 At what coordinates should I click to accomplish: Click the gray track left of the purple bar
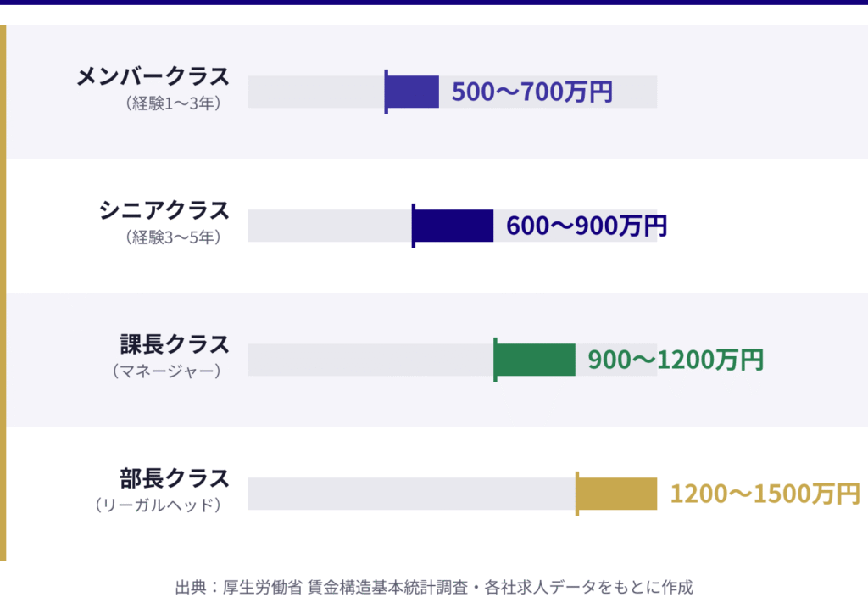[315, 92]
